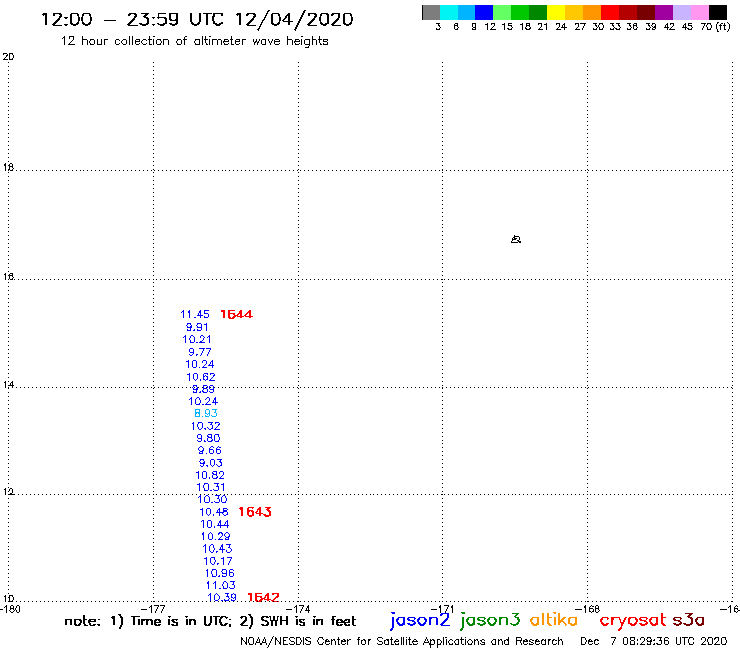This screenshot has height=650, width=740.
Task: Select the 9.66 measurement
Action: (x=210, y=451)
